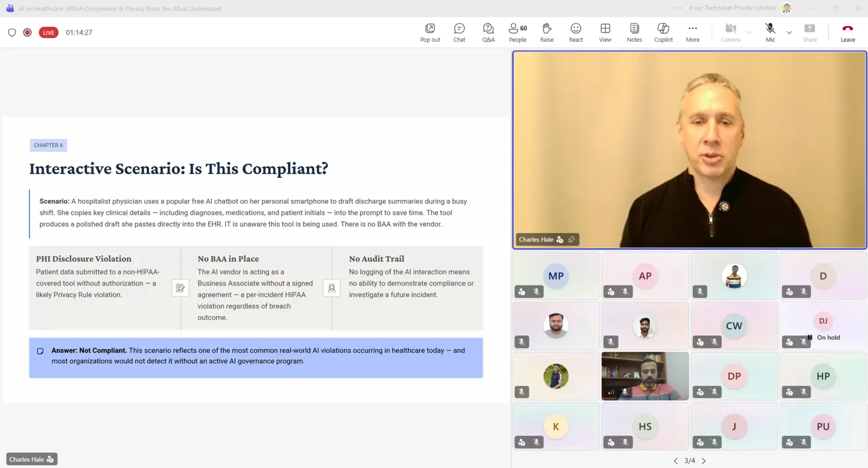Show the People list
The height and width of the screenshot is (468, 868).
click(x=517, y=32)
